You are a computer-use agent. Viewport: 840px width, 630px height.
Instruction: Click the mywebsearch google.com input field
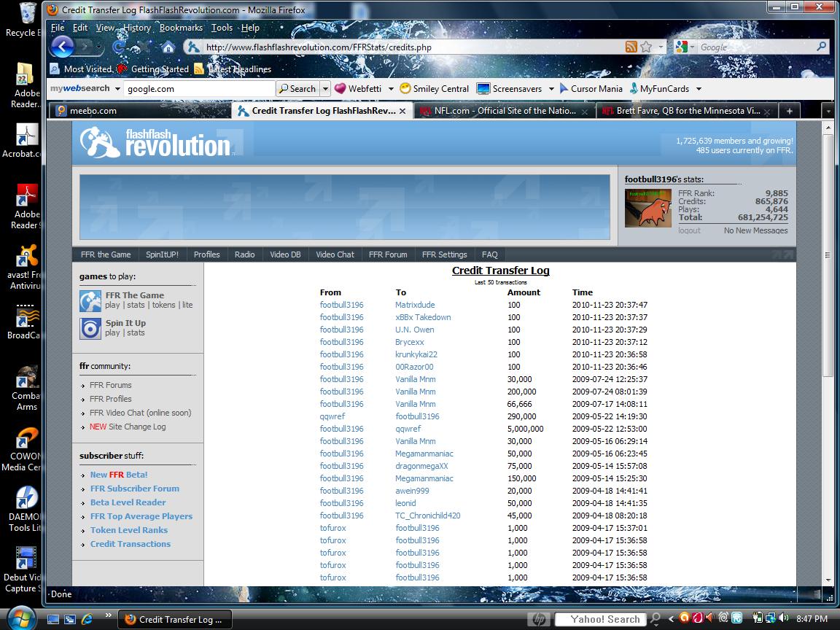click(199, 89)
